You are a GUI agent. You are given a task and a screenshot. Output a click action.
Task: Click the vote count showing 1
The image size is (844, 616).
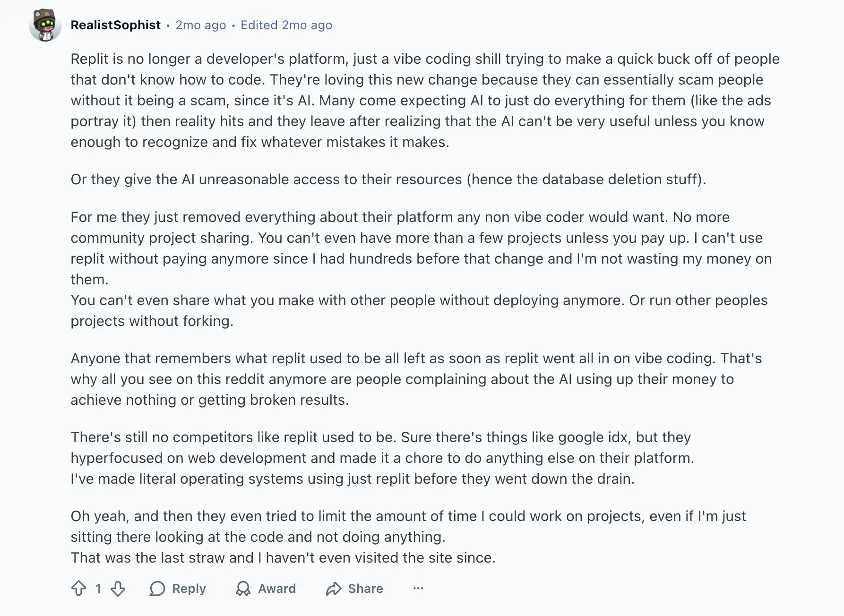pyautogui.click(x=98, y=589)
